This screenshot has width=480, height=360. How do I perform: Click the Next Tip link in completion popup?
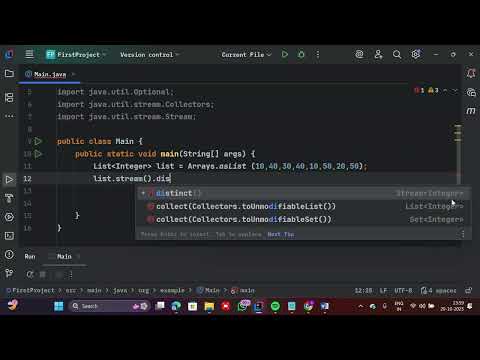(281, 234)
